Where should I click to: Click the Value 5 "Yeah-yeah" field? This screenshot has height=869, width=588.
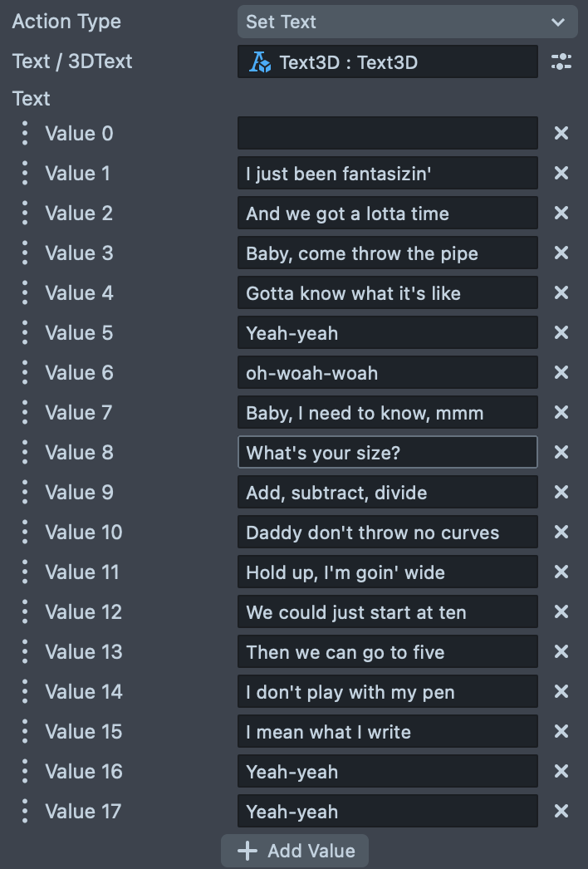pos(387,332)
